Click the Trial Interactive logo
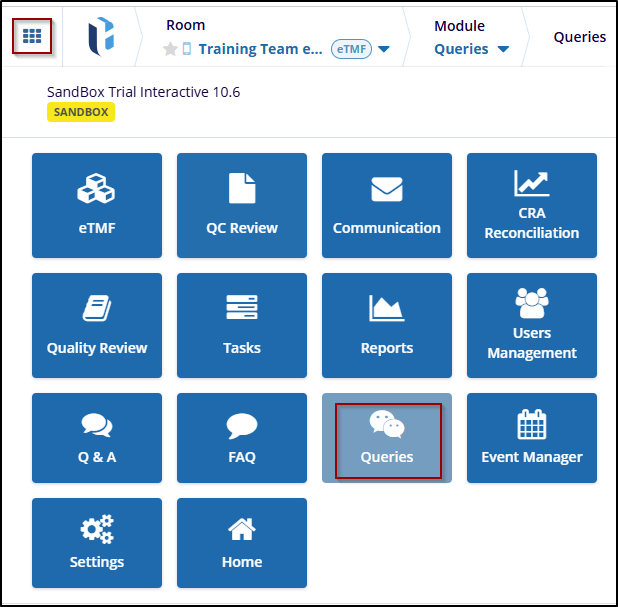The image size is (618, 607). [x=100, y=36]
